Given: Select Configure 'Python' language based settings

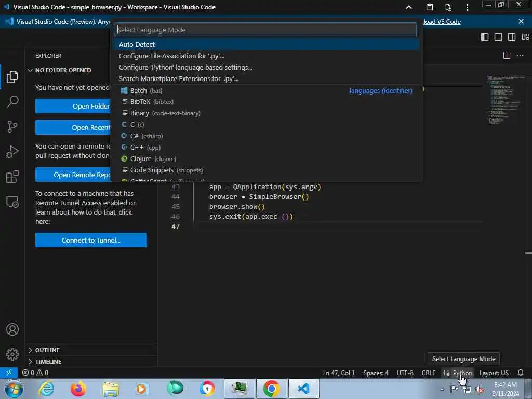Looking at the screenshot, I should [x=267, y=67].
